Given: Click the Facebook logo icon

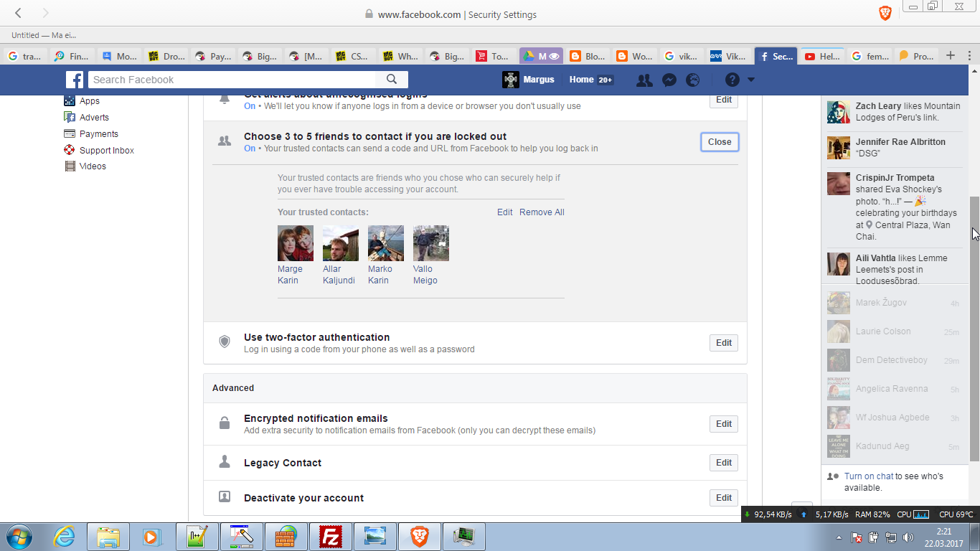Looking at the screenshot, I should pyautogui.click(x=75, y=80).
